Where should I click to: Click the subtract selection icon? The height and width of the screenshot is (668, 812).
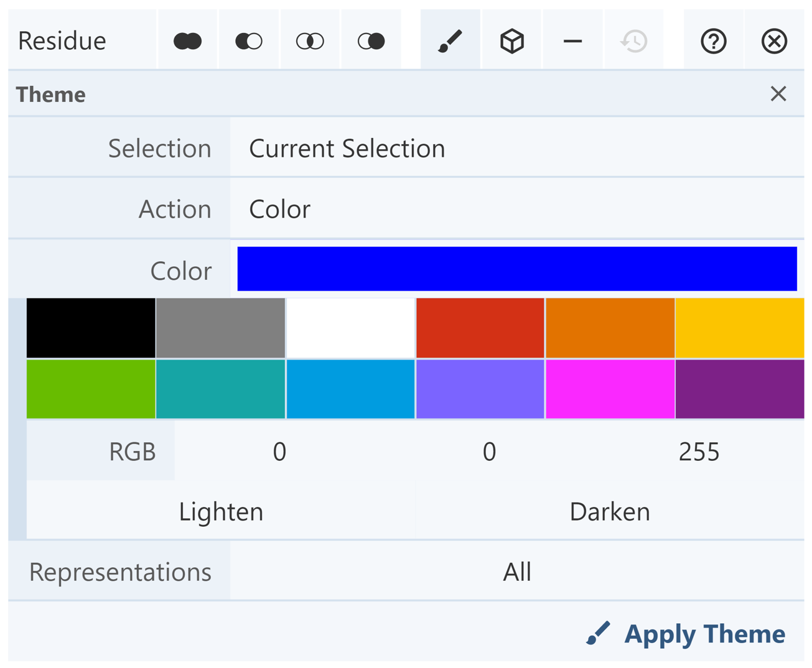click(x=249, y=41)
